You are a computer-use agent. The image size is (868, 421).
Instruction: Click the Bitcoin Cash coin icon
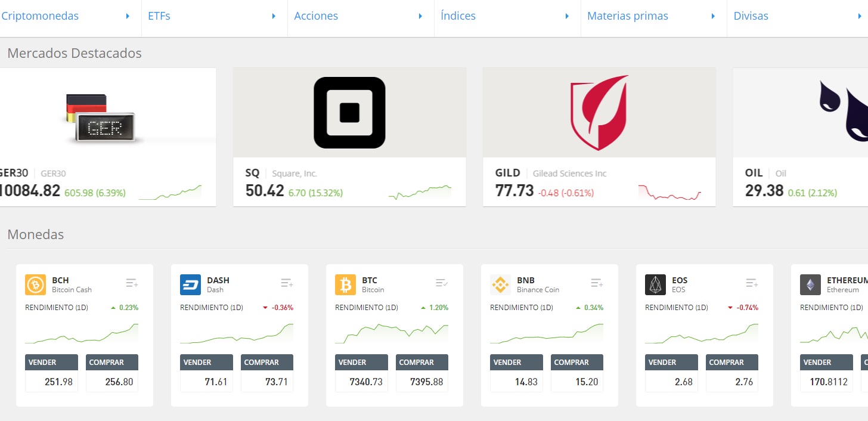(35, 284)
